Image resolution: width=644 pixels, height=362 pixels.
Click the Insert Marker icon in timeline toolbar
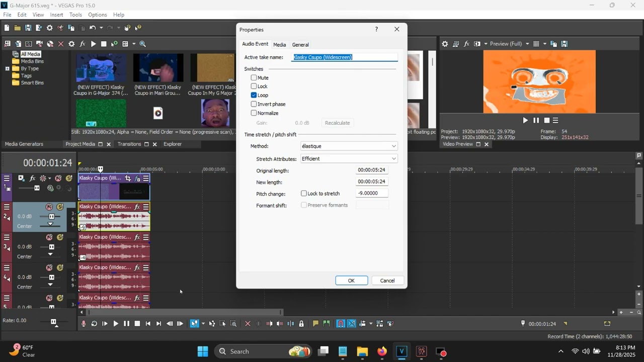click(x=315, y=324)
